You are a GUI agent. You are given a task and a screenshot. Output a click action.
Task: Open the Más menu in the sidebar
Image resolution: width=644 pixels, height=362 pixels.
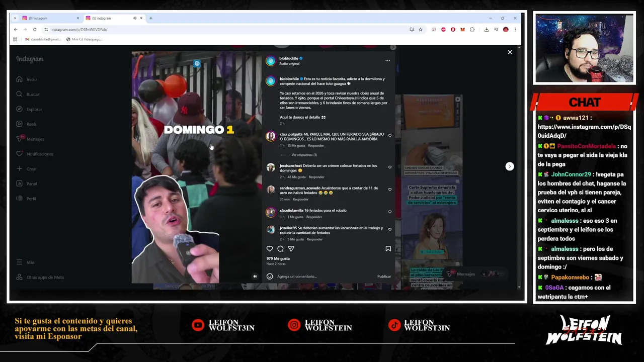tap(25, 262)
